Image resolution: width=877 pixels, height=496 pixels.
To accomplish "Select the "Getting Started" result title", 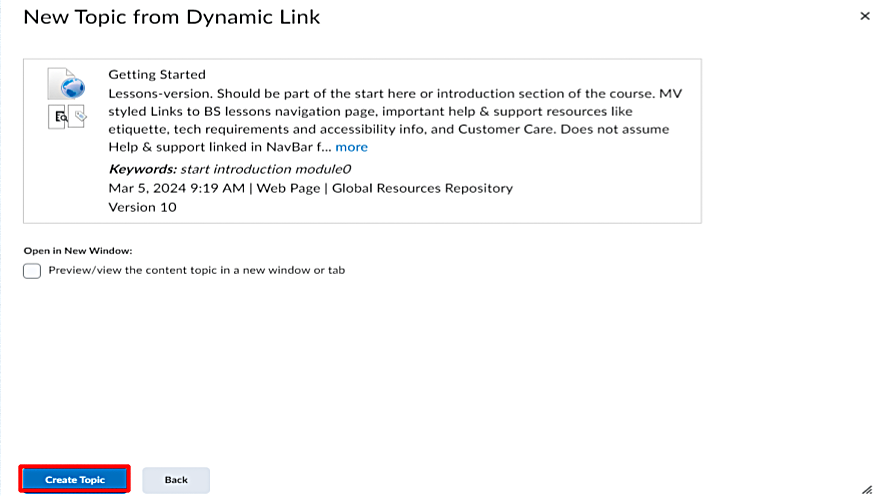I will coord(157,74).
